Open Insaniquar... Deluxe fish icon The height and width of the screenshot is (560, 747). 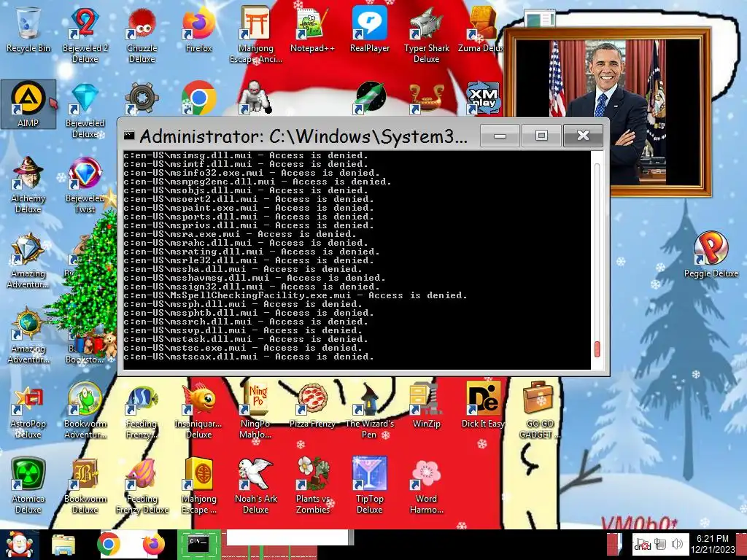[x=198, y=411]
